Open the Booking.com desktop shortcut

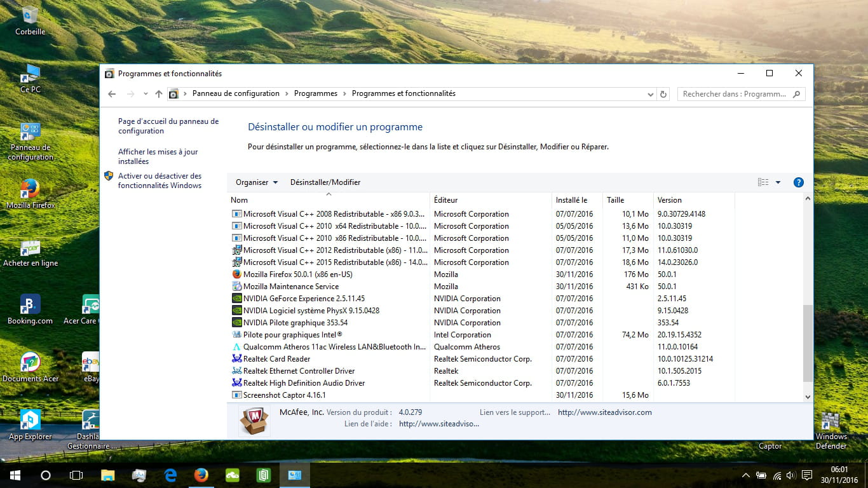30,309
